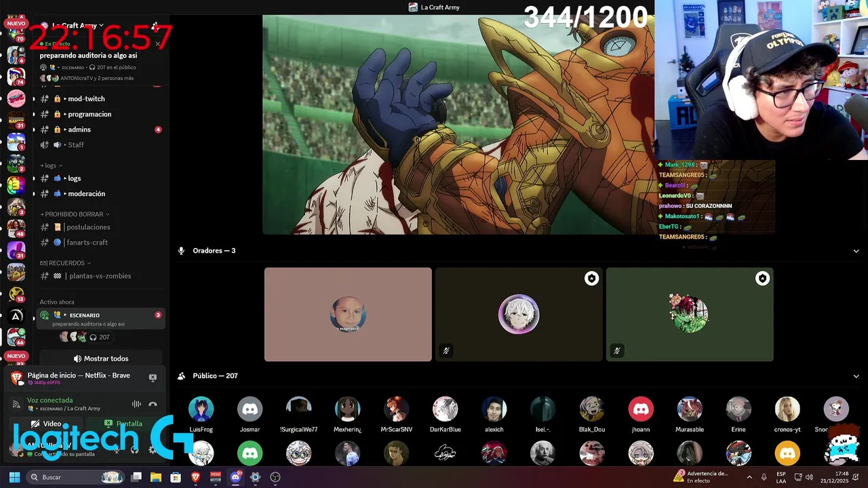868x488 pixels.
Task: Open MrScarSNV's audience avatar
Action: tap(396, 409)
